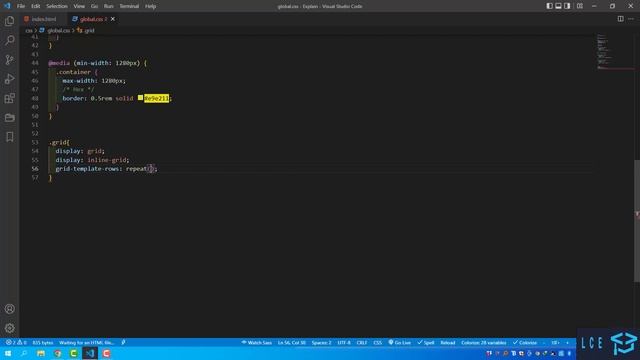The width and height of the screenshot is (640, 360).
Task: Click the display: inline-grid line
Action: (93, 160)
